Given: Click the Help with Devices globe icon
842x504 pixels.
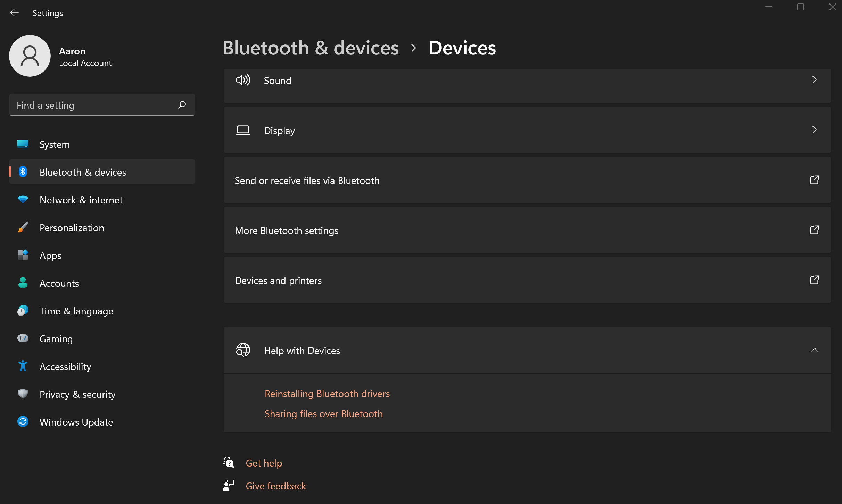Looking at the screenshot, I should point(243,350).
